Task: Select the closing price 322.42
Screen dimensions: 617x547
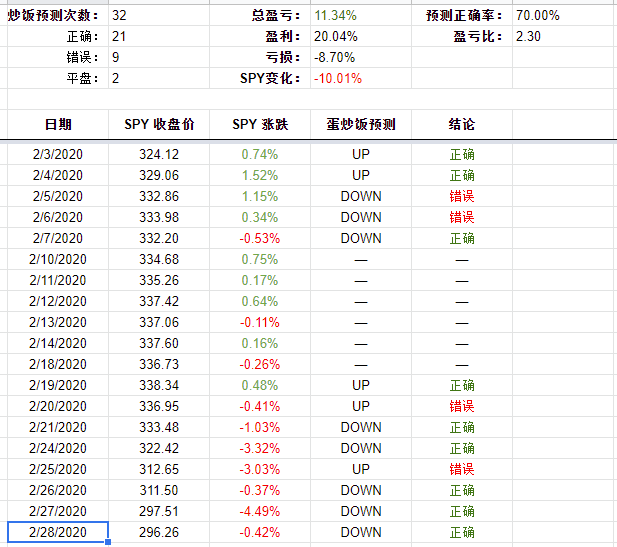Action: click(x=159, y=448)
